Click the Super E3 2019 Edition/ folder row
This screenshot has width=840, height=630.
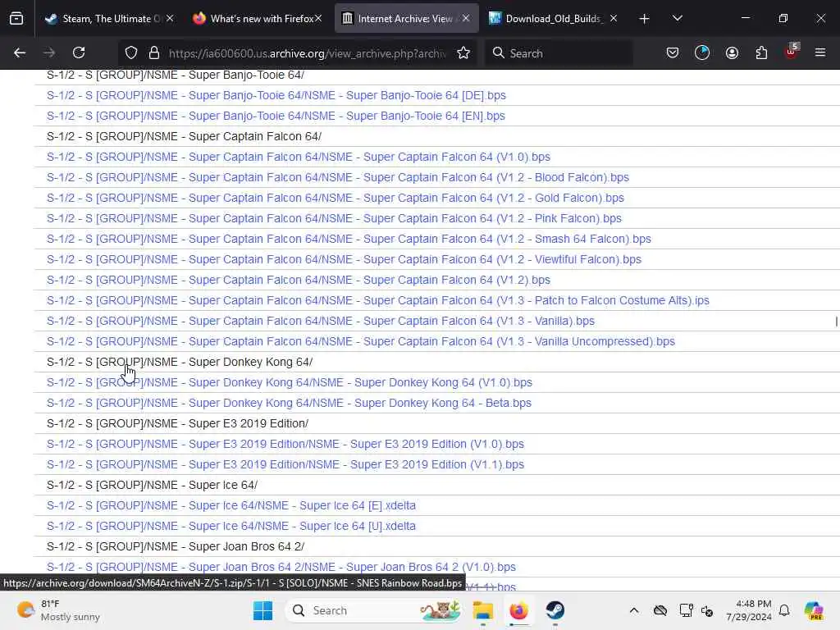(x=436, y=424)
